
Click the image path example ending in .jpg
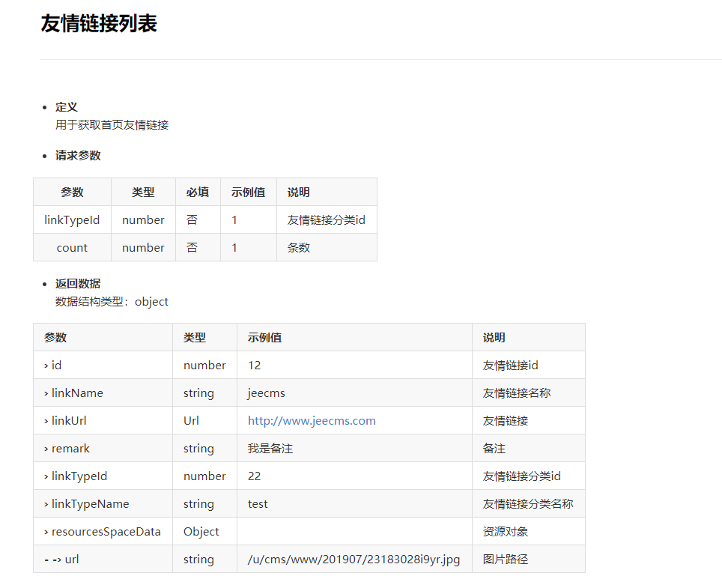[x=354, y=560]
